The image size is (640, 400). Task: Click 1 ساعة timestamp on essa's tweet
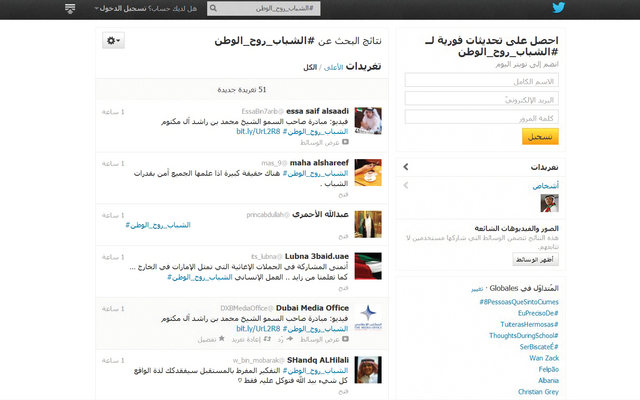113,112
